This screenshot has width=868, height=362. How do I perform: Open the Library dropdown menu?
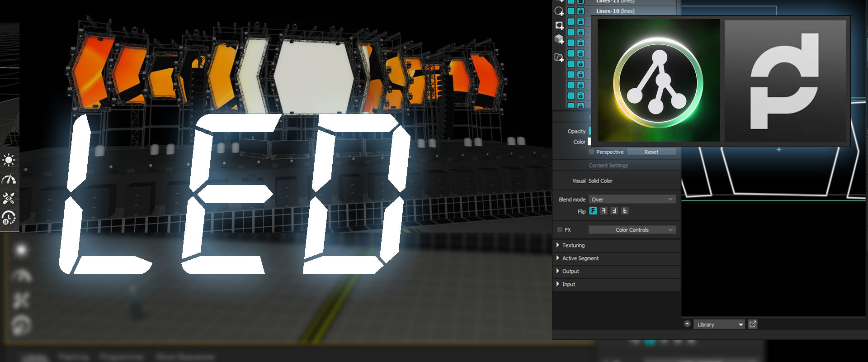(720, 324)
